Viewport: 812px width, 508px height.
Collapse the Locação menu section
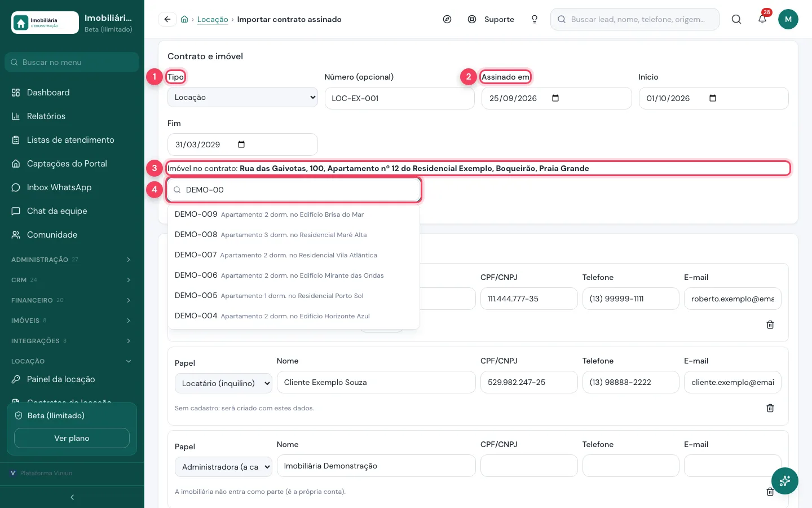tap(72, 361)
